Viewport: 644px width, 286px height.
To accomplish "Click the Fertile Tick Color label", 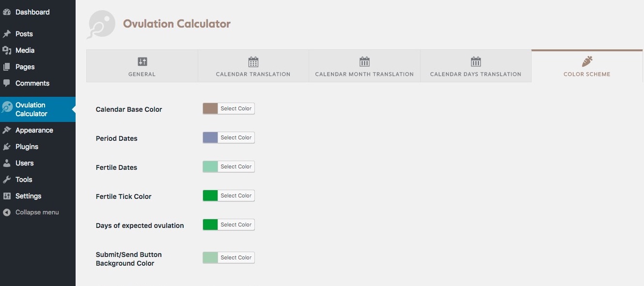I will pyautogui.click(x=124, y=196).
